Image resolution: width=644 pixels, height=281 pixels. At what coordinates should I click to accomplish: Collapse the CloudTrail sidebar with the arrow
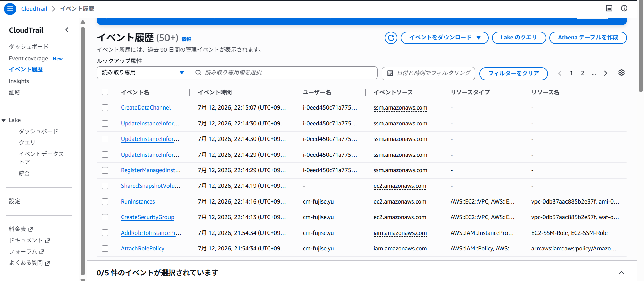coord(67,30)
